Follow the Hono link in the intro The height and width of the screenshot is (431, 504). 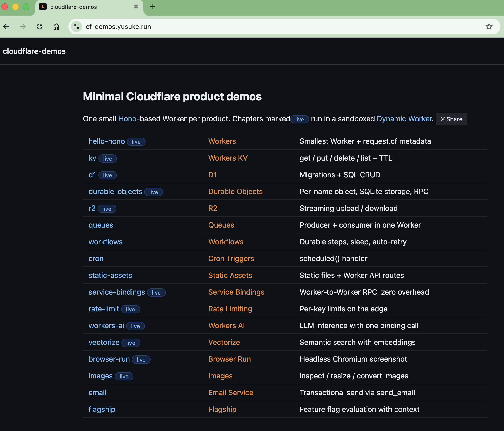[x=127, y=119]
